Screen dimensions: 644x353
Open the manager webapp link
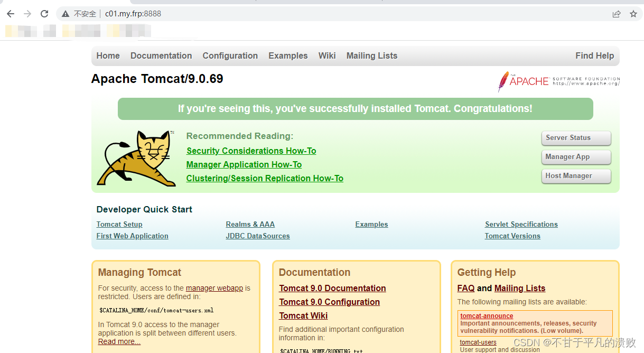[x=214, y=288]
